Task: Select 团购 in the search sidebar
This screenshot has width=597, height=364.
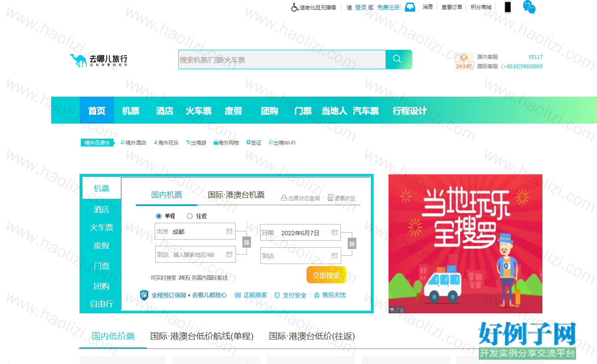Action: [x=102, y=286]
